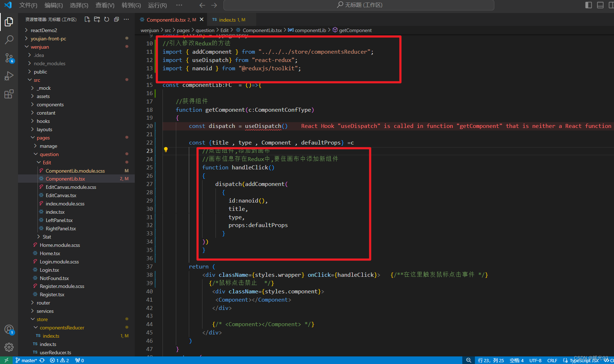The image size is (614, 364).
Task: Open ComponentLib.module.scss in explorer
Action: pos(75,171)
